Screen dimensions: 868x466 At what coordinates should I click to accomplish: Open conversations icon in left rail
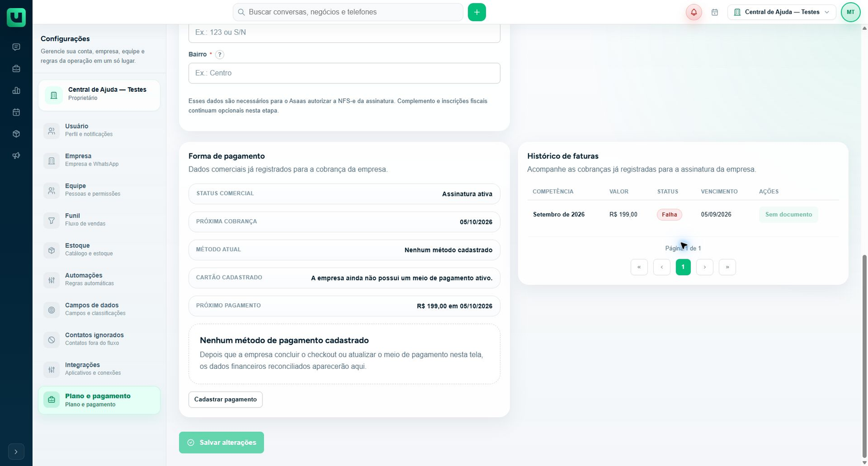(16, 47)
